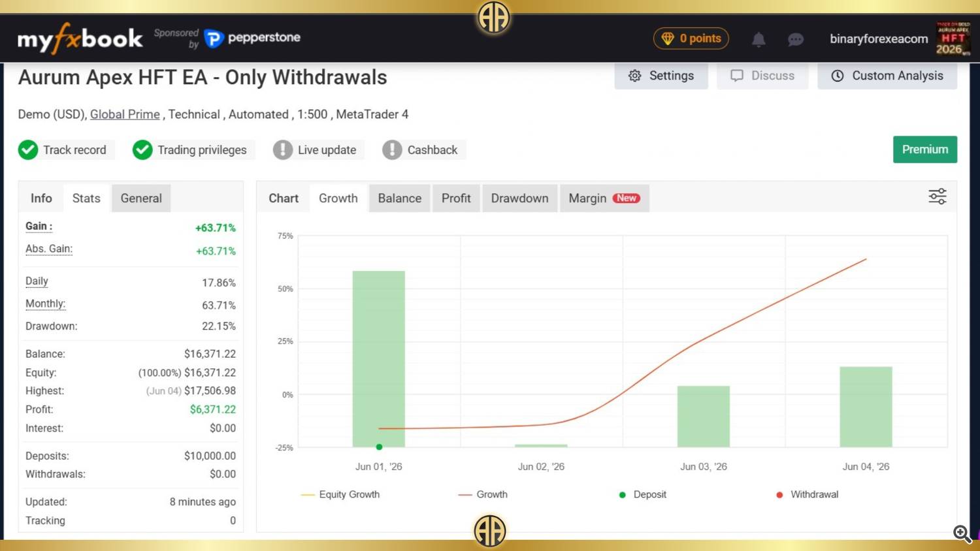Open the binaryforexeacom user menu
The width and height of the screenshot is (980, 551).
pos(879,39)
